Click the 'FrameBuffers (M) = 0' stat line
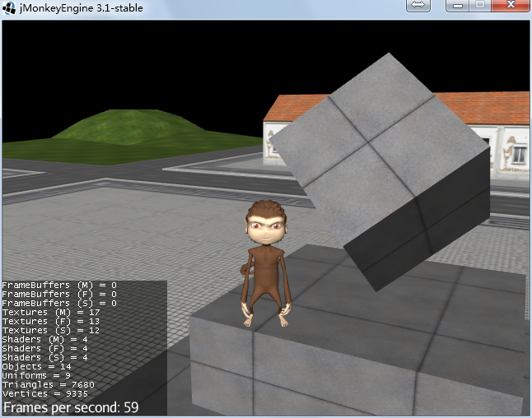532x418 pixels. click(x=59, y=285)
